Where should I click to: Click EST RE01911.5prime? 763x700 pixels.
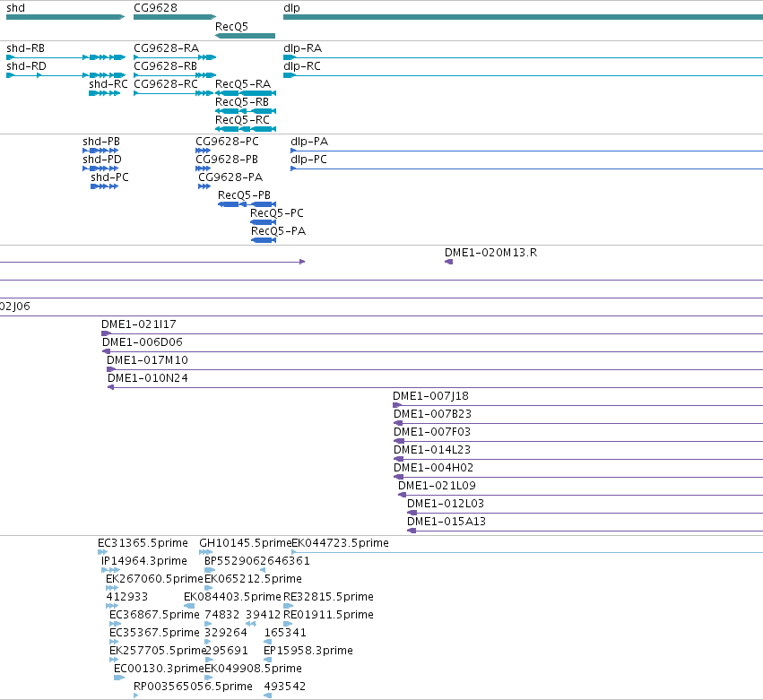coord(328,616)
